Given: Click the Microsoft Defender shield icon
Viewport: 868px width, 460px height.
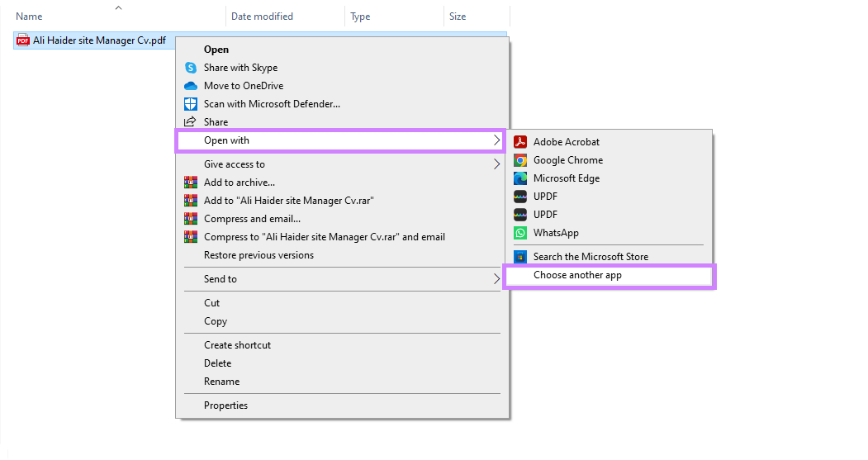Looking at the screenshot, I should tap(191, 104).
